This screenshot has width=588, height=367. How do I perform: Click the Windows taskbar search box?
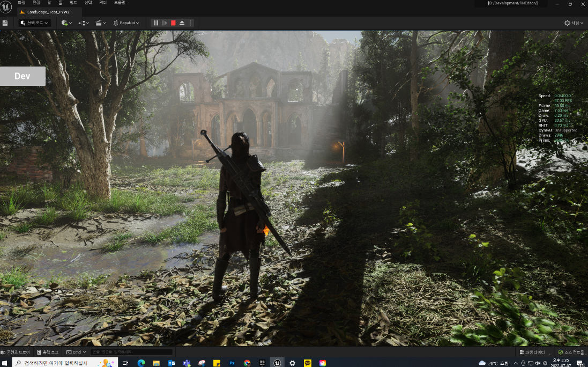pyautogui.click(x=65, y=363)
